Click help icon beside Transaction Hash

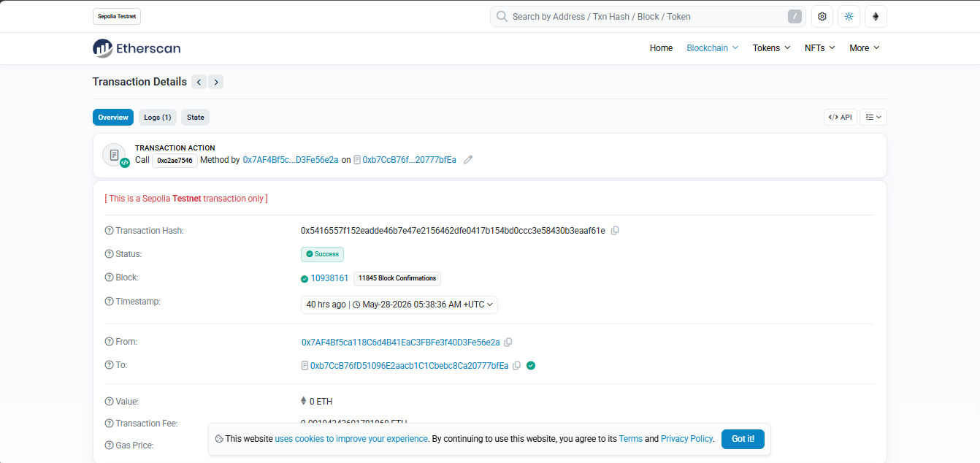pos(110,231)
